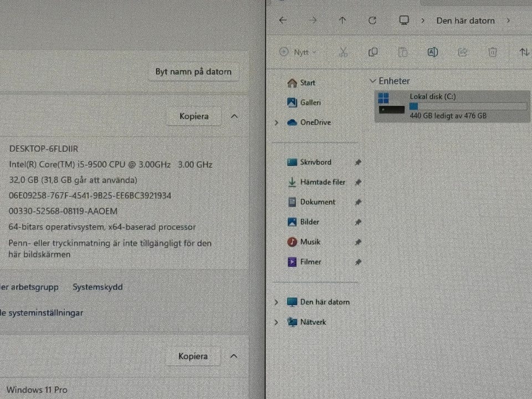
Task: Click the Share icon in the toolbar
Action: click(x=463, y=52)
